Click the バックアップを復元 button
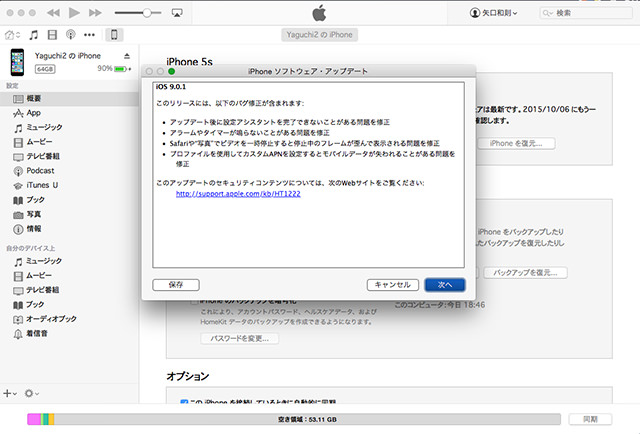640x434 pixels. click(x=525, y=273)
